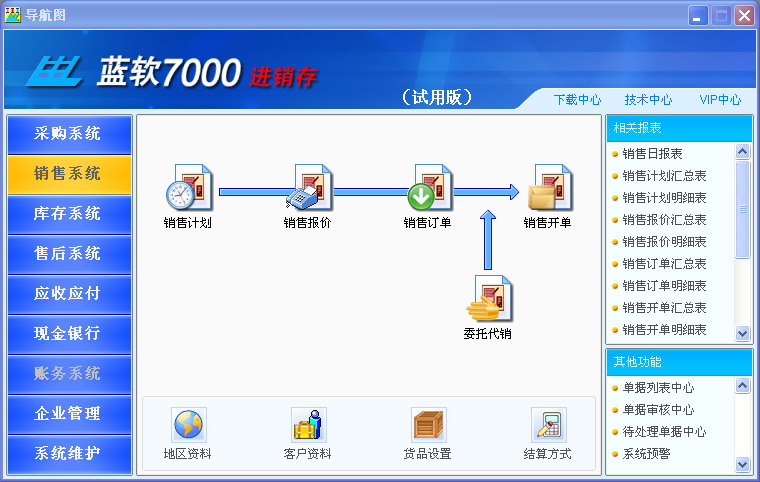Click the 技术中心 link
Screen dimensions: 760x482
pos(648,100)
